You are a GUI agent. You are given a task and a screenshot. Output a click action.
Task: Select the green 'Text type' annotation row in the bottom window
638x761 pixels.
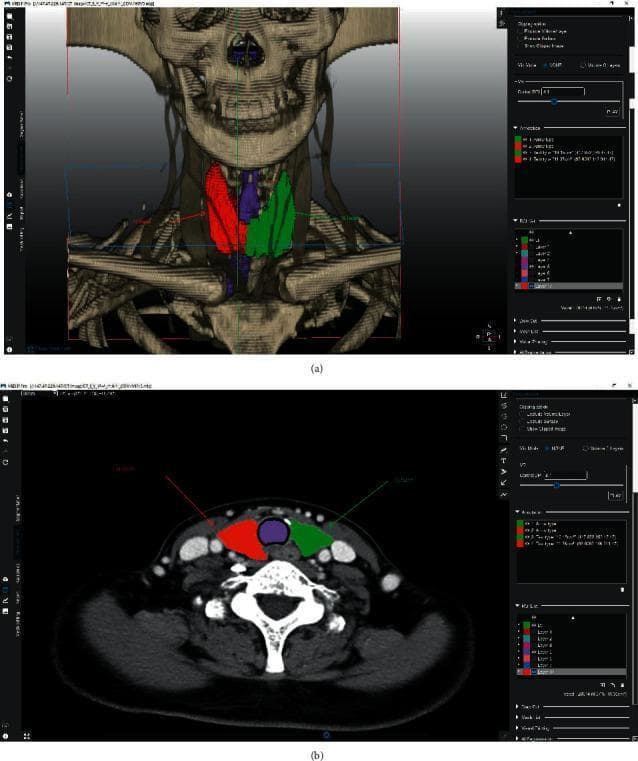coord(571,537)
